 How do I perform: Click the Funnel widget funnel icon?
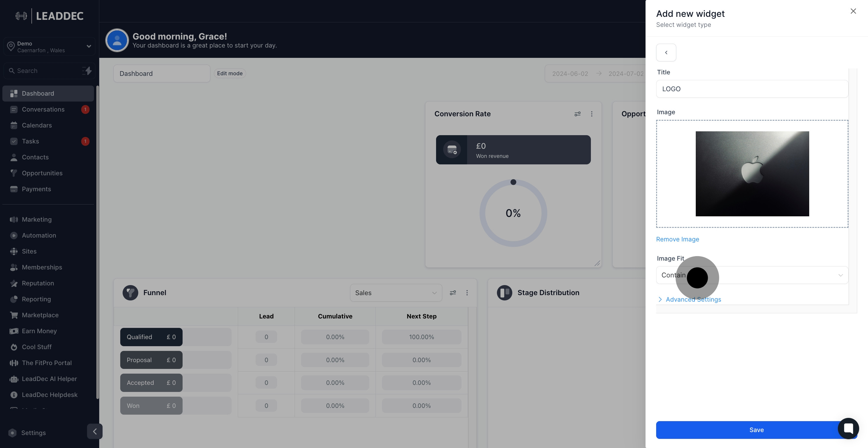coord(130,292)
